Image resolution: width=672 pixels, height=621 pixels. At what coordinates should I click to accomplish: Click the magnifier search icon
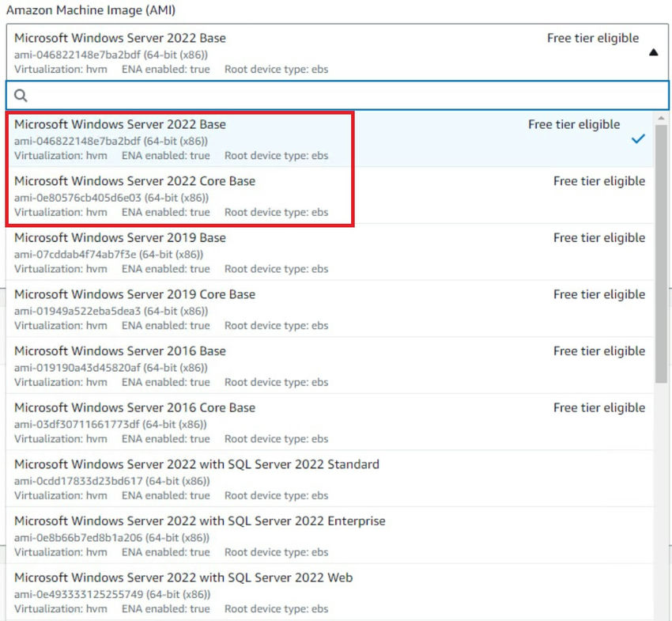[x=21, y=95]
